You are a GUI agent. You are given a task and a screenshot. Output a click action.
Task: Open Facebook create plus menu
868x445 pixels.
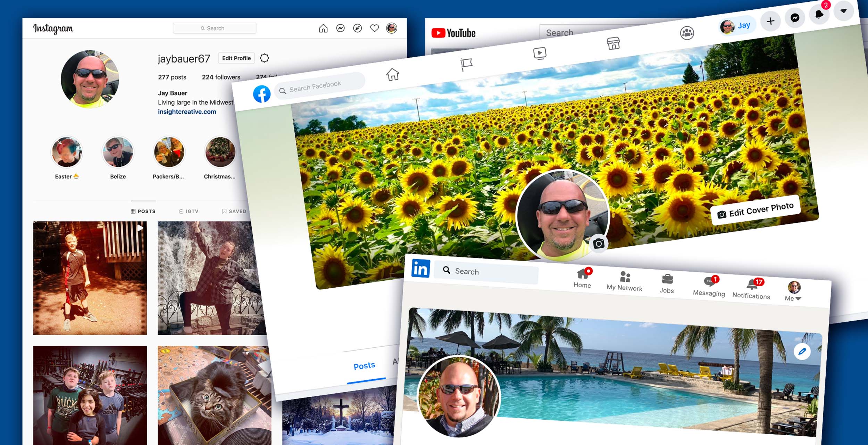click(770, 21)
